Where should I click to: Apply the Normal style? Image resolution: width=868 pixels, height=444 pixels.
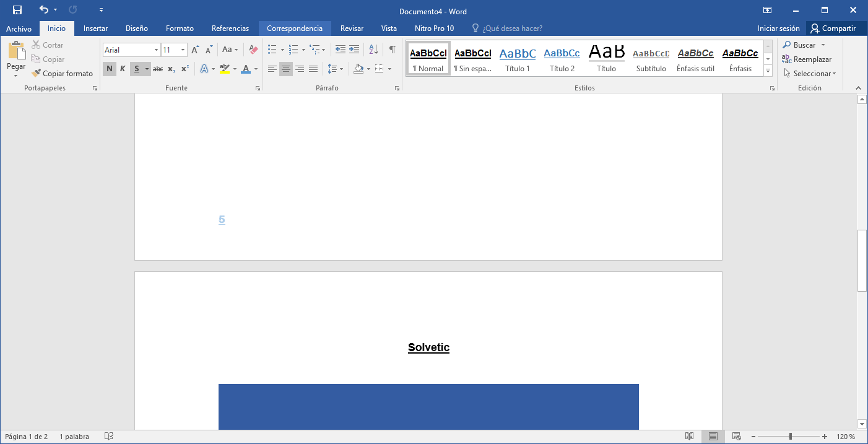coord(428,59)
